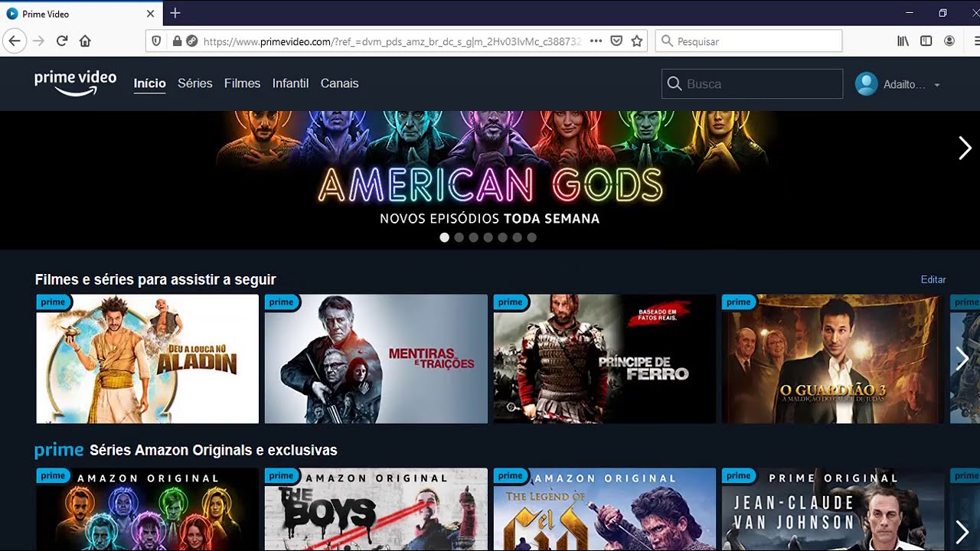Open the page actions three-dot menu

pyautogui.click(x=596, y=41)
